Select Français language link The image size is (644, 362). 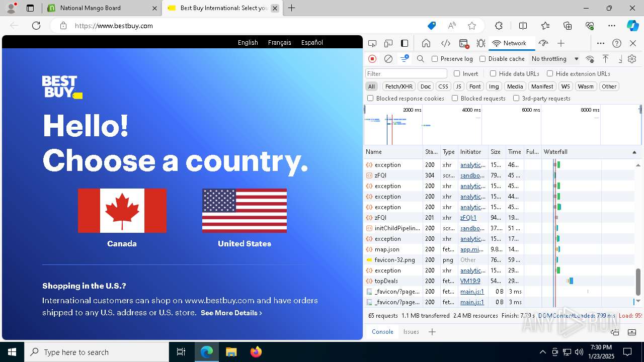[x=280, y=43]
